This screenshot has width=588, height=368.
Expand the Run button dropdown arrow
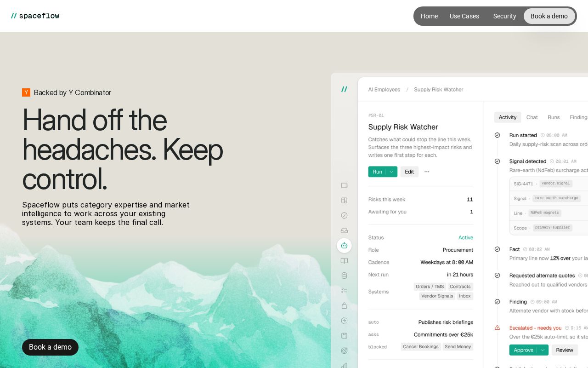click(392, 172)
